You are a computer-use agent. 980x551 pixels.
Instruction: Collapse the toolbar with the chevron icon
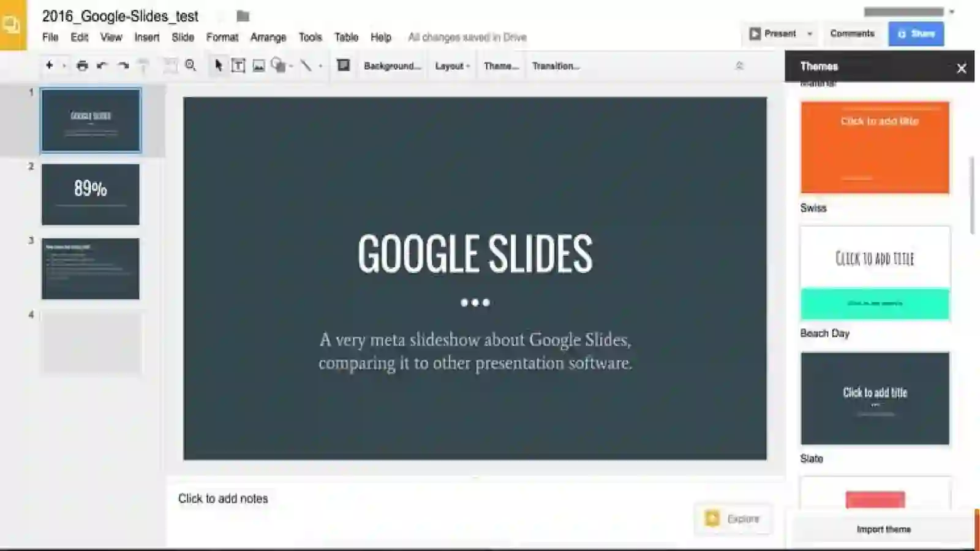point(739,66)
